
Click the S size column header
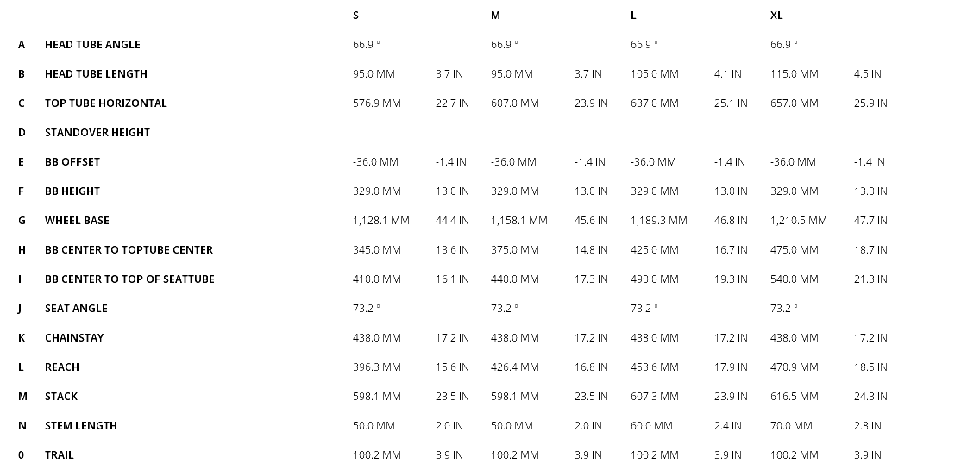pos(356,16)
